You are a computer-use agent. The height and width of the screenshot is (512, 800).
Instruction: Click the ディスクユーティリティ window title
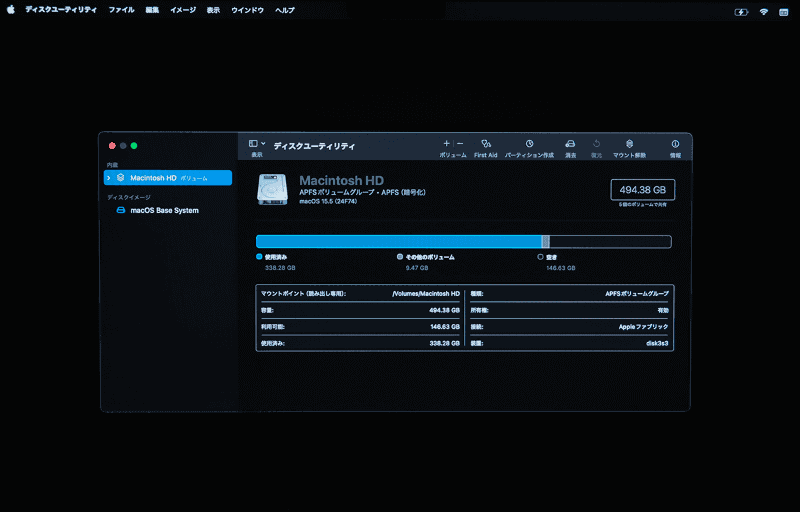pos(314,146)
